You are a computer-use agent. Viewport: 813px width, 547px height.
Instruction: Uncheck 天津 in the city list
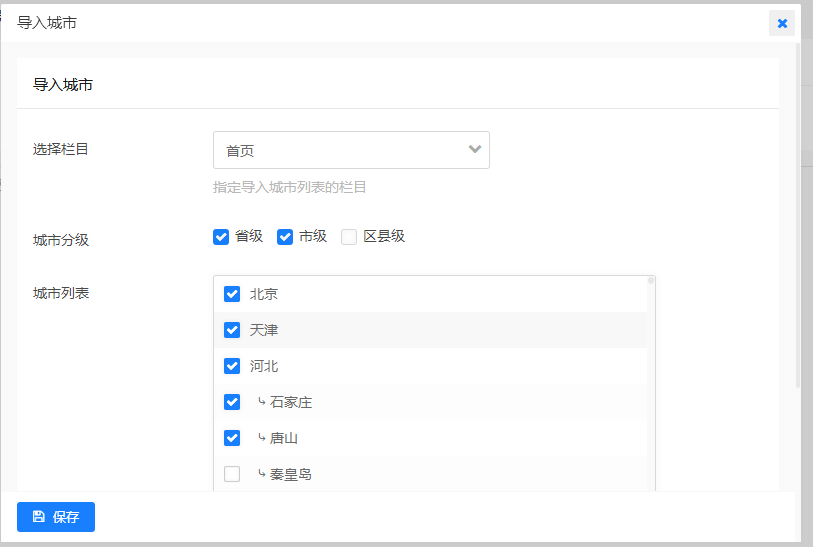232,330
